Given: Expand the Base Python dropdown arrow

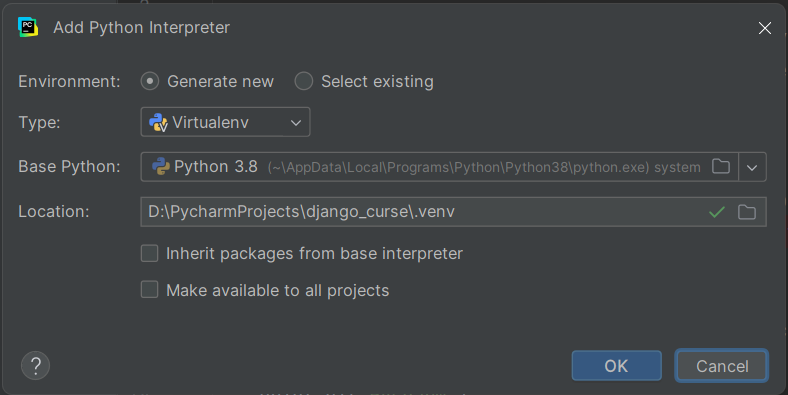Looking at the screenshot, I should tap(752, 167).
